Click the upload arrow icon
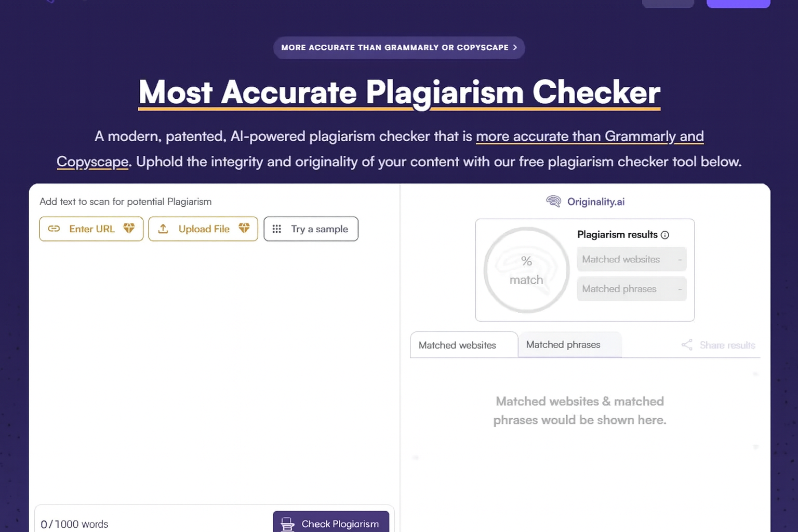 pyautogui.click(x=163, y=229)
